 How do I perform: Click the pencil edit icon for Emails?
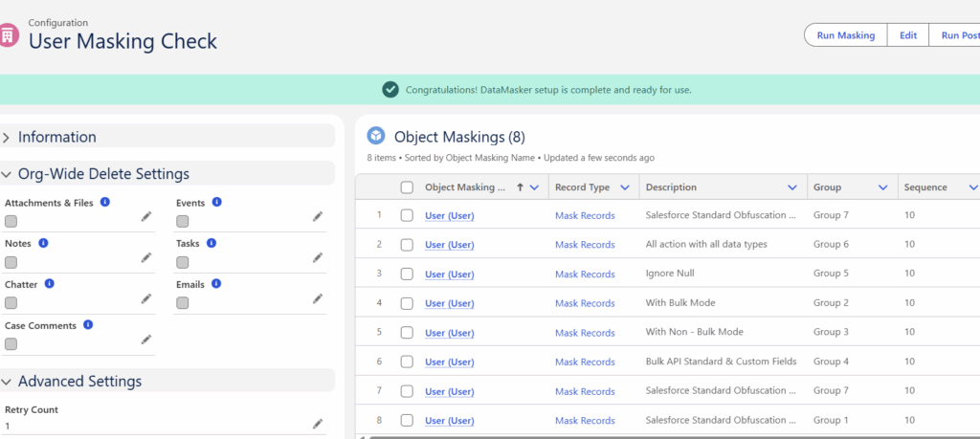pyautogui.click(x=318, y=299)
